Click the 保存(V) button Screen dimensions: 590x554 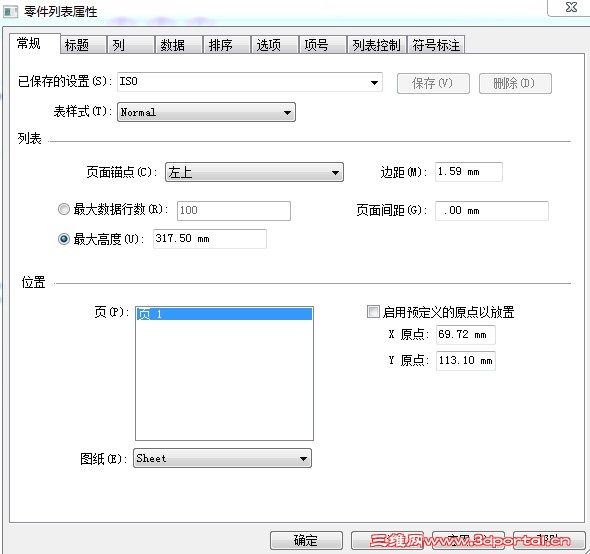pos(433,83)
